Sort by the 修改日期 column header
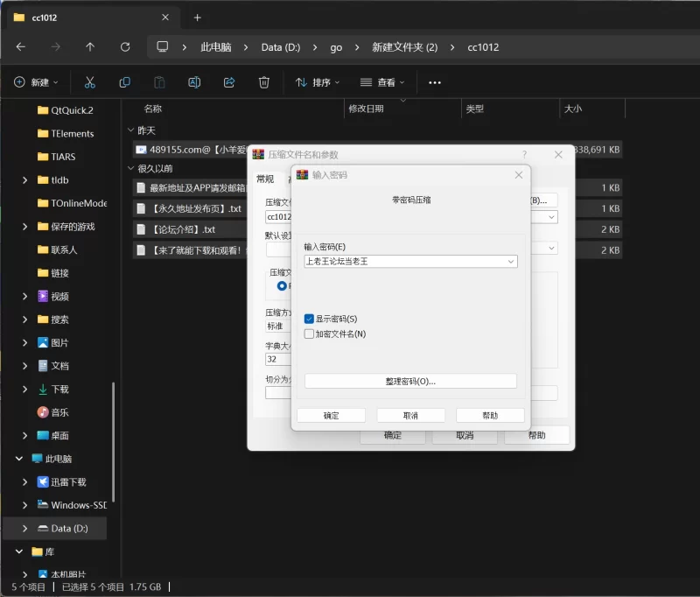The width and height of the screenshot is (700, 597). [366, 109]
